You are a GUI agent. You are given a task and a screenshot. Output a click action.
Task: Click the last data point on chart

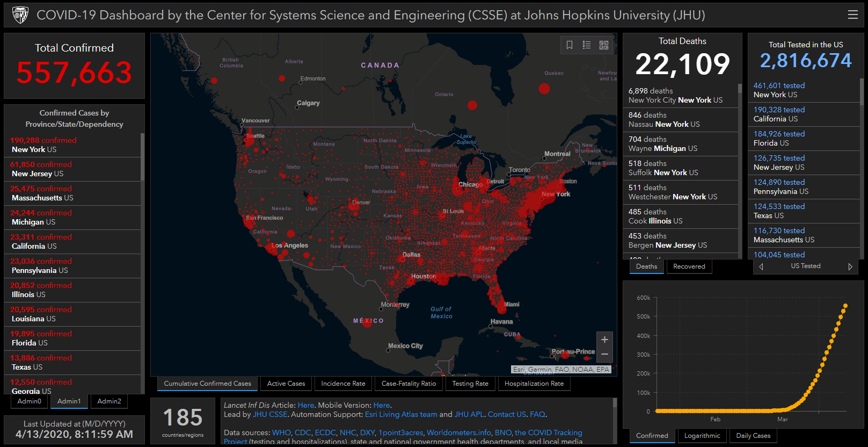845,306
